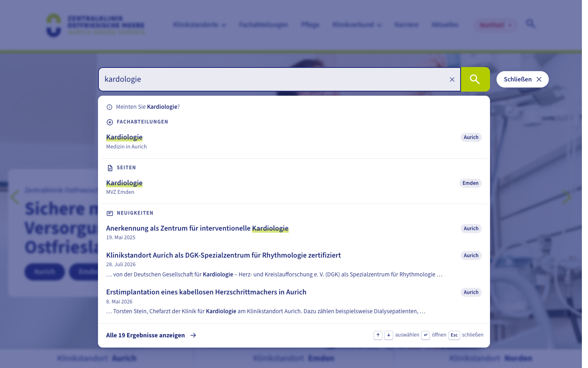The width and height of the screenshot is (588, 368).
Task: Click the arrow icon beside Alle 19 Ergebnisse
Action: point(193,335)
